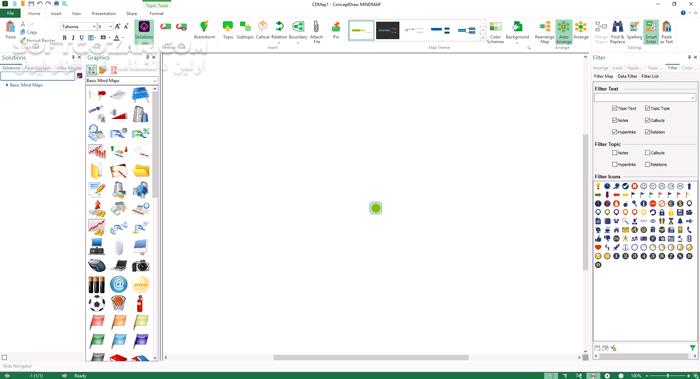Pick the red heart filter icon

[x=598, y=247]
